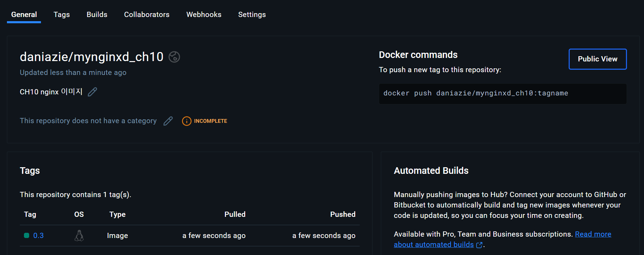Screen dimensions: 644x255
Task: Click the daniazie/mynginxd_ch10 repository title
Action: [91, 57]
